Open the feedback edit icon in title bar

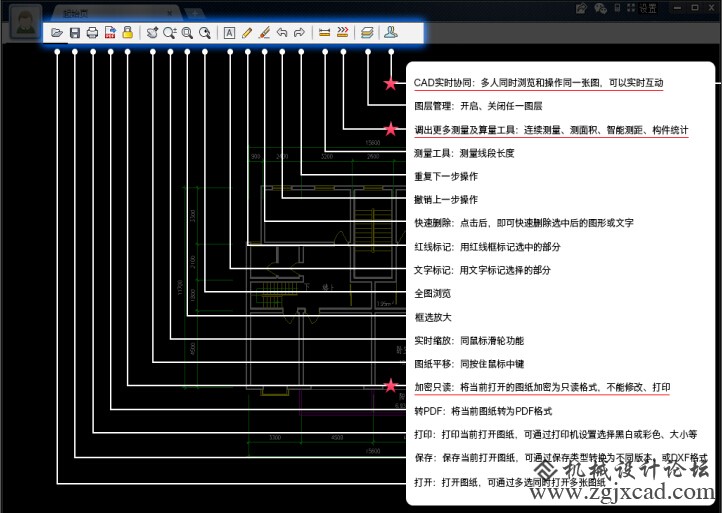(x=581, y=8)
